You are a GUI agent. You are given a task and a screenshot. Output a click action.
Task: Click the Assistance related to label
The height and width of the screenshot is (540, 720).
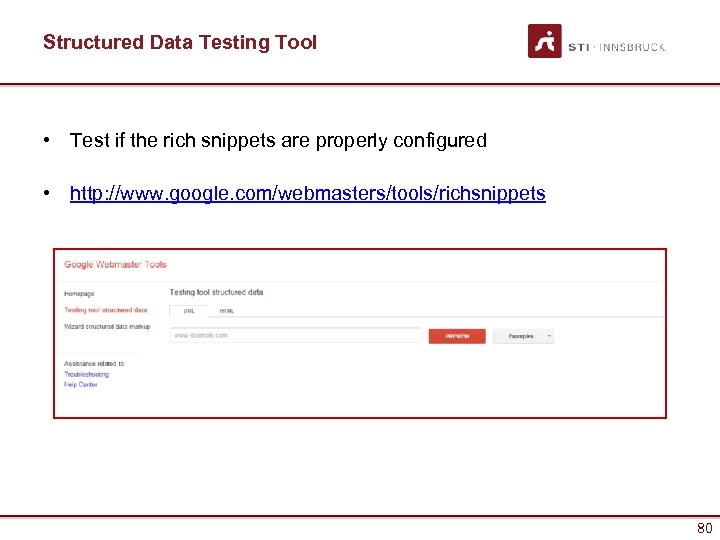94,364
